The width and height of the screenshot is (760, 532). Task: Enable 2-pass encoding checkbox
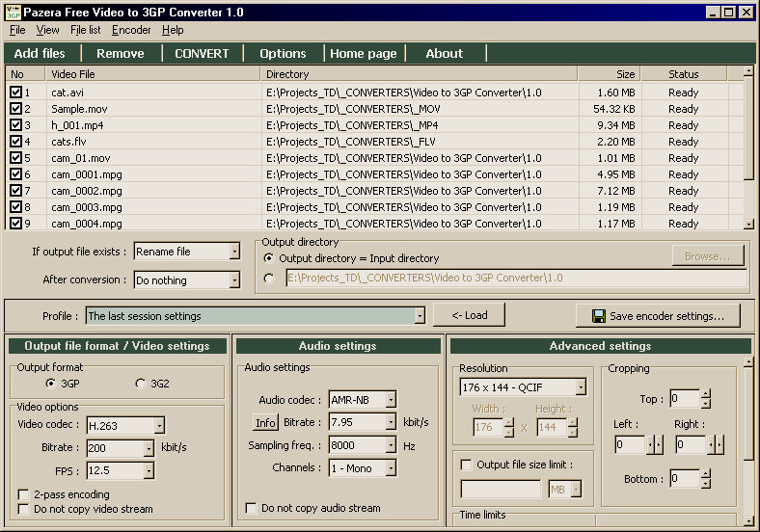[23, 494]
